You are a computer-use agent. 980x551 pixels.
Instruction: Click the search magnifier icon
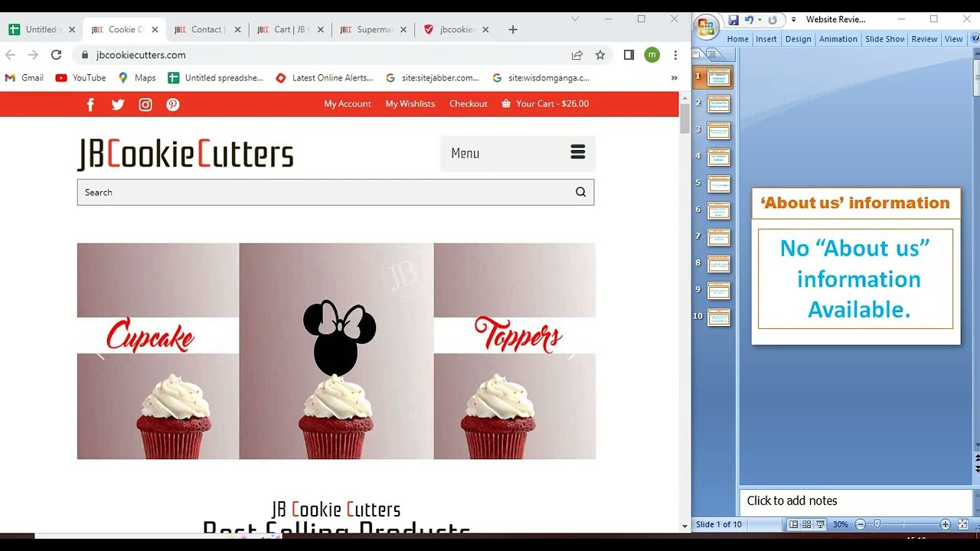coord(580,193)
